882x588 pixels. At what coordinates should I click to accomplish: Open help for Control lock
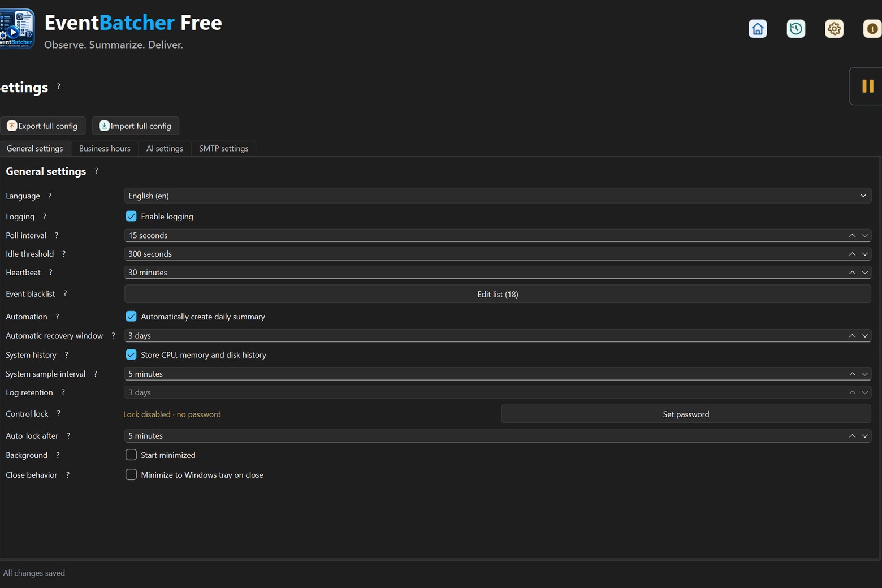(x=58, y=414)
